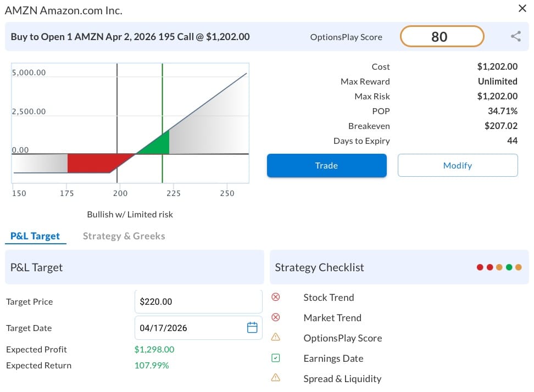Switch to the Strategy & Greeks tab

124,236
